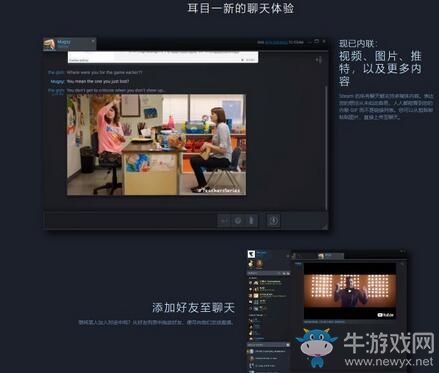Select the Mugsy chat tab
Screen dimensions: 439x373
point(70,44)
